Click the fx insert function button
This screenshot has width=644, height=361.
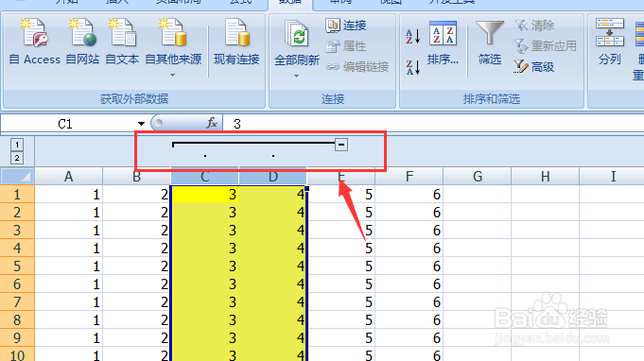coord(212,123)
